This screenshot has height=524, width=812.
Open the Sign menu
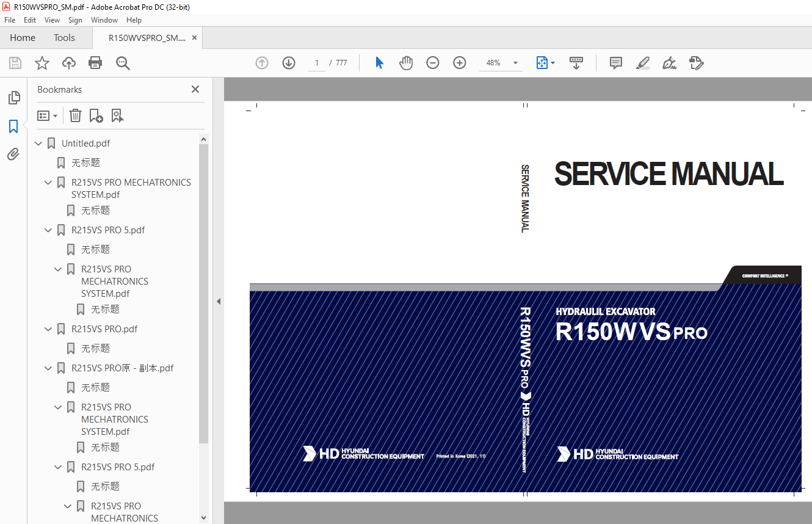[x=75, y=20]
